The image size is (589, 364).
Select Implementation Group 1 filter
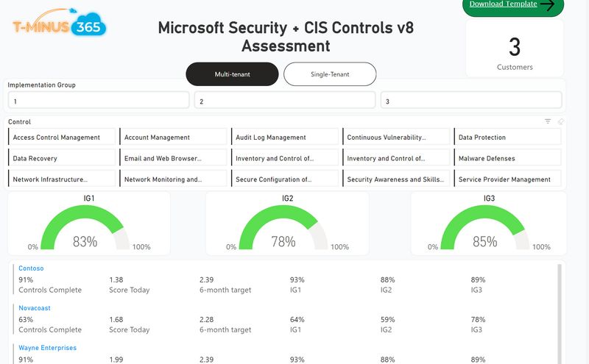coord(99,101)
